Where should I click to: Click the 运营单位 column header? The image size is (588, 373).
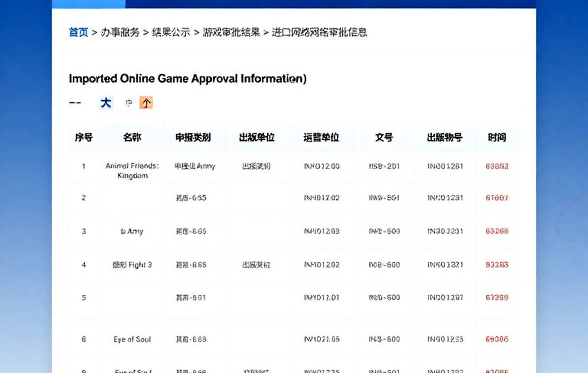(321, 138)
